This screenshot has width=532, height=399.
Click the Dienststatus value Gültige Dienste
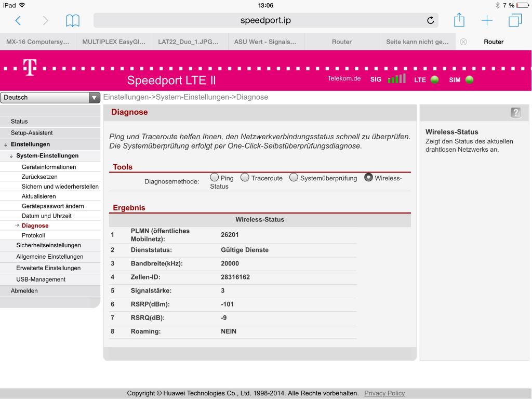point(245,250)
